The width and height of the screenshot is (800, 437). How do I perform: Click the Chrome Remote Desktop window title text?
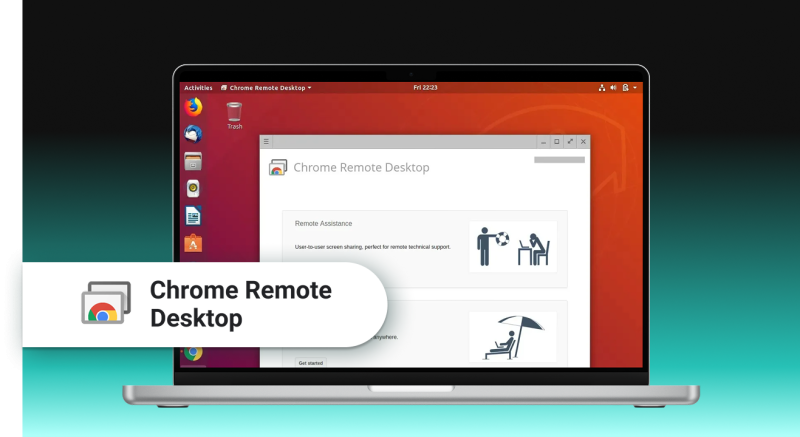click(361, 167)
